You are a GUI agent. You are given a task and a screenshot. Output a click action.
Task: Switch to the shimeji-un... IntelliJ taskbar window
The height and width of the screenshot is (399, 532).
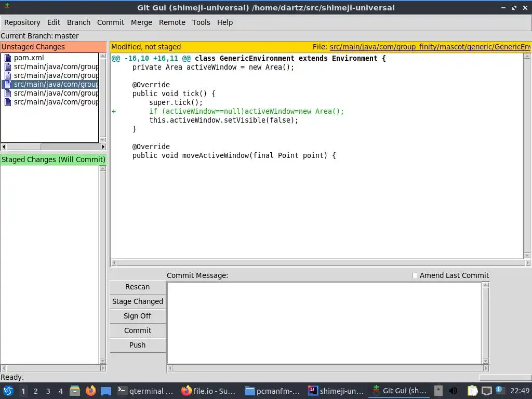(x=336, y=391)
